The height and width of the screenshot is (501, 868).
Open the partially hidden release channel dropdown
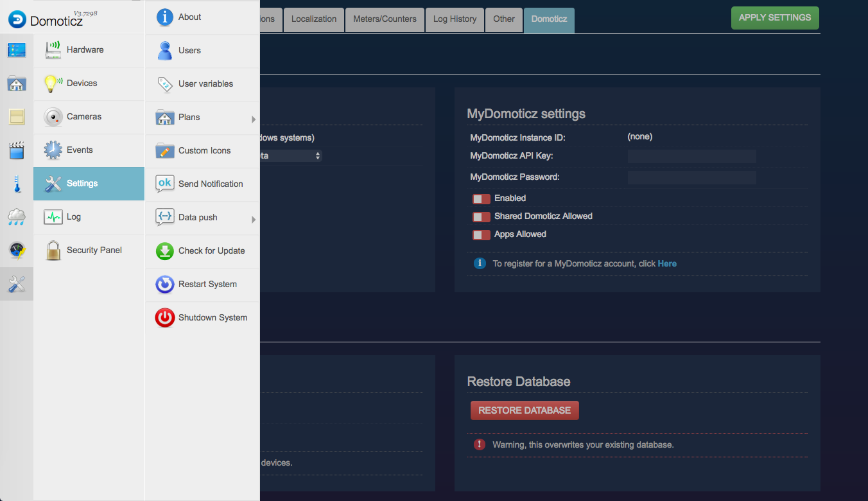(x=291, y=155)
